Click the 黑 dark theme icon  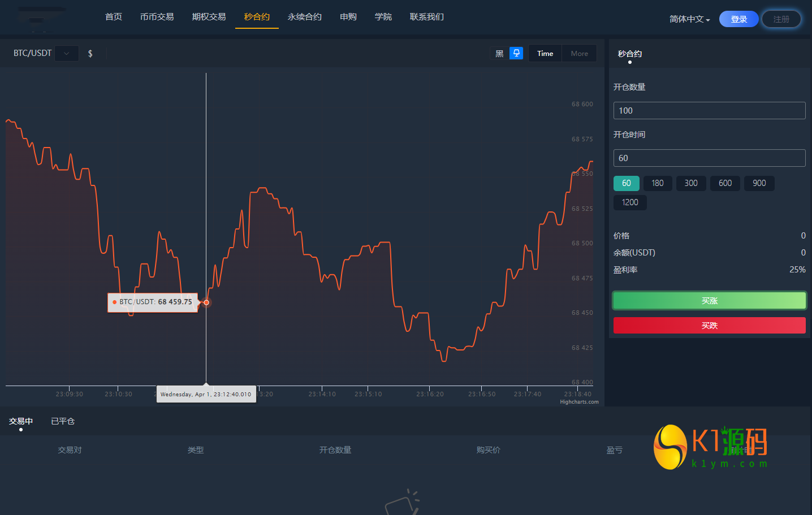point(499,53)
